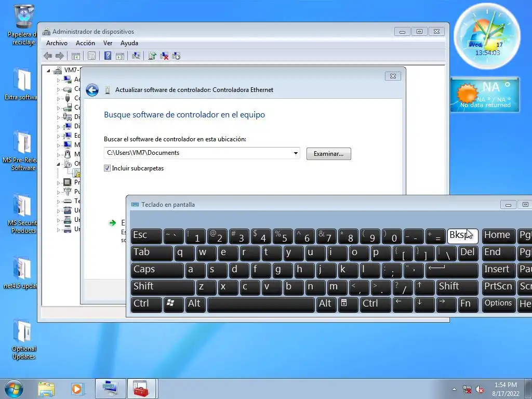The height and width of the screenshot is (399, 532).
Task: Click the clock gadget on desktop
Action: pyautogui.click(x=487, y=36)
